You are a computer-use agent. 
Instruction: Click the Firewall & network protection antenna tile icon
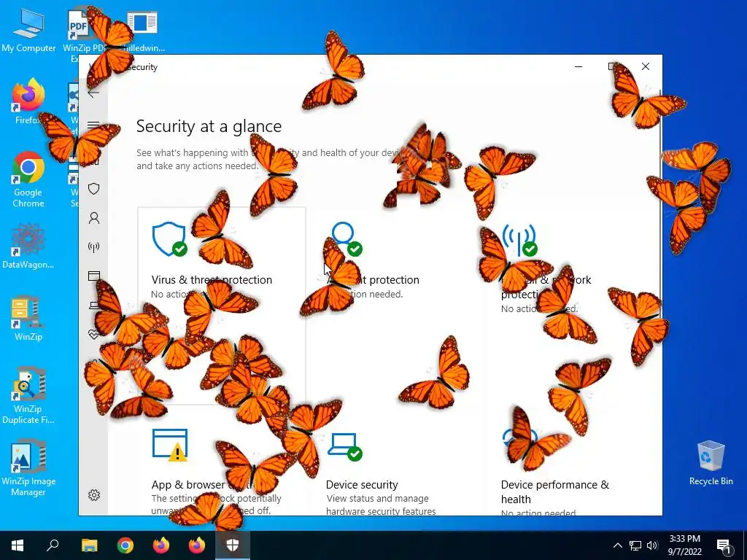519,239
